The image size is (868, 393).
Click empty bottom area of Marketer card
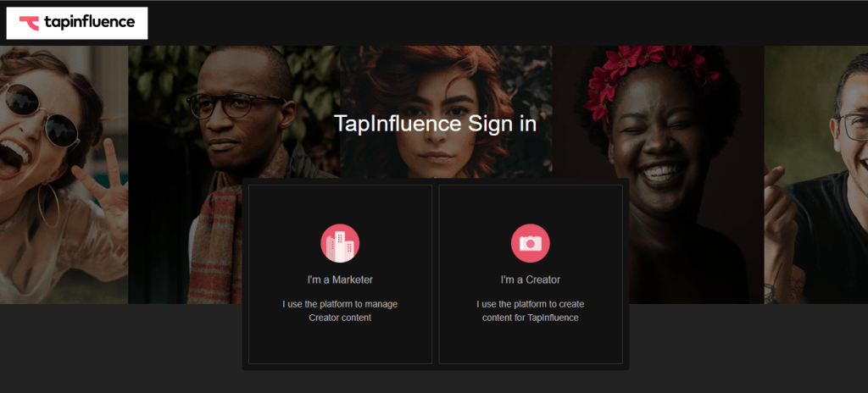(x=340, y=344)
